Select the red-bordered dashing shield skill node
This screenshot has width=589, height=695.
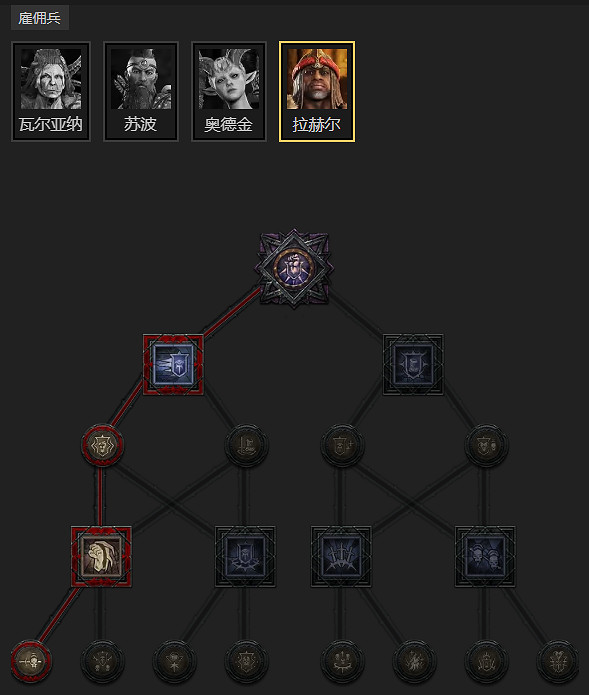pos(174,364)
